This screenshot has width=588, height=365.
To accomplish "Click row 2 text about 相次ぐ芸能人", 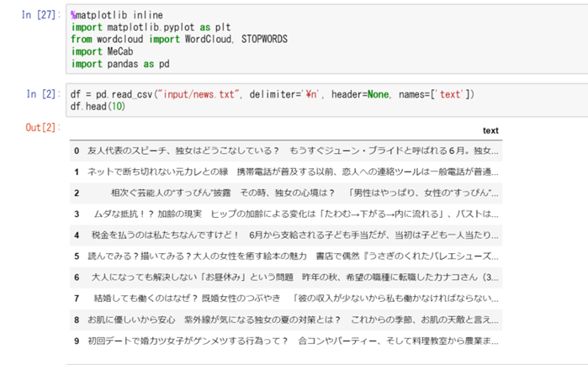I will (x=305, y=193).
